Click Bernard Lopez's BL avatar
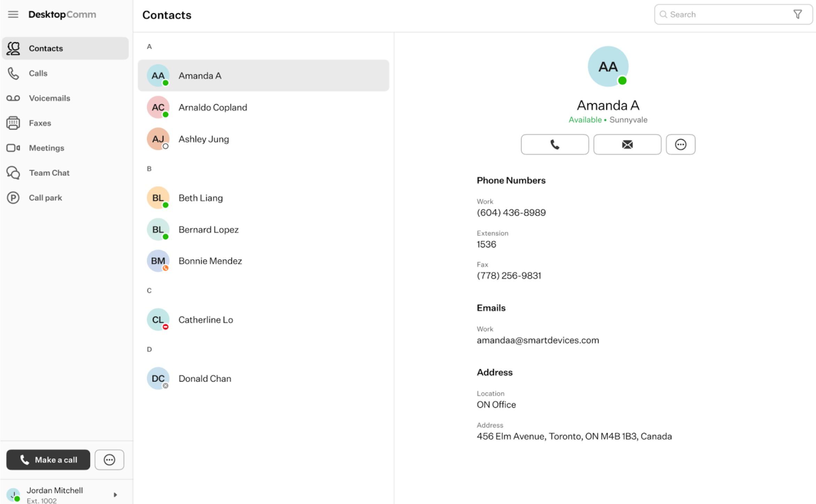The image size is (816, 504). pyautogui.click(x=158, y=230)
